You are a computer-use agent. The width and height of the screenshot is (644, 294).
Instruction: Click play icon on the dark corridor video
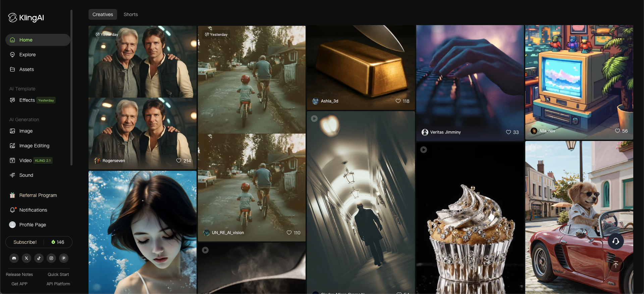(314, 119)
